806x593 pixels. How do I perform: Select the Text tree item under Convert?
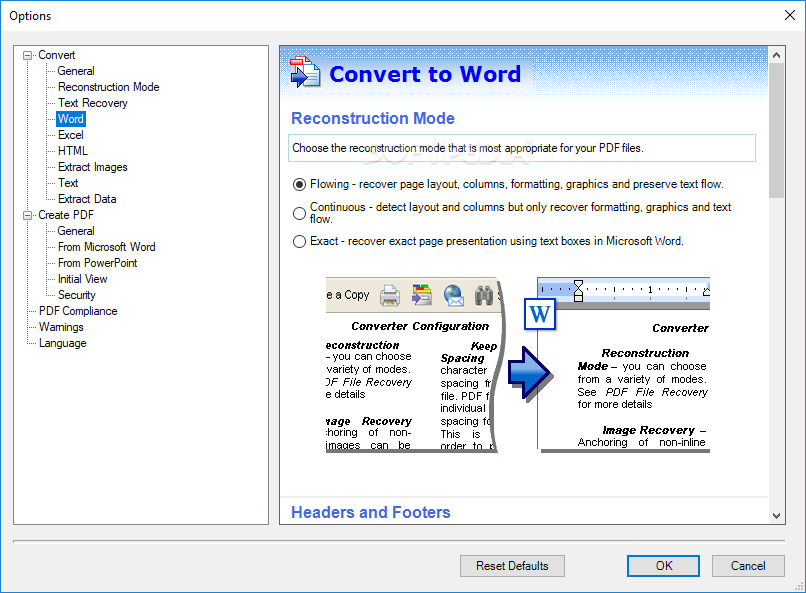coord(68,183)
